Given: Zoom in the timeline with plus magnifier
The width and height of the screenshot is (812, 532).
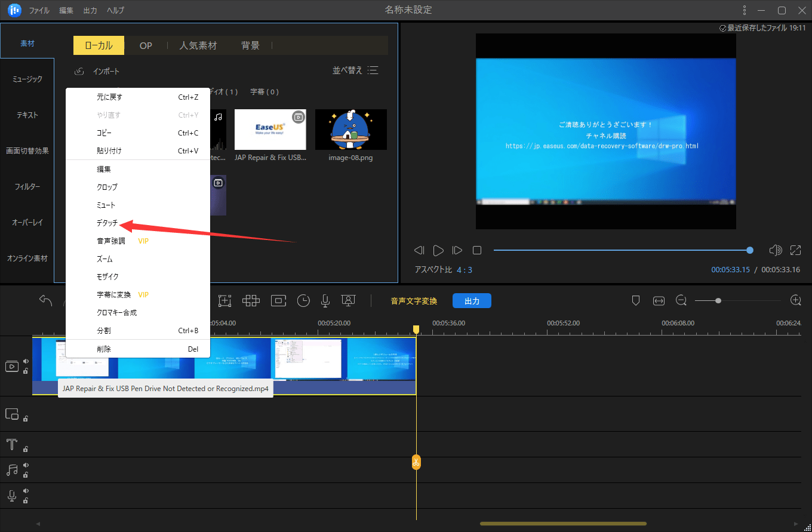Looking at the screenshot, I should (795, 300).
